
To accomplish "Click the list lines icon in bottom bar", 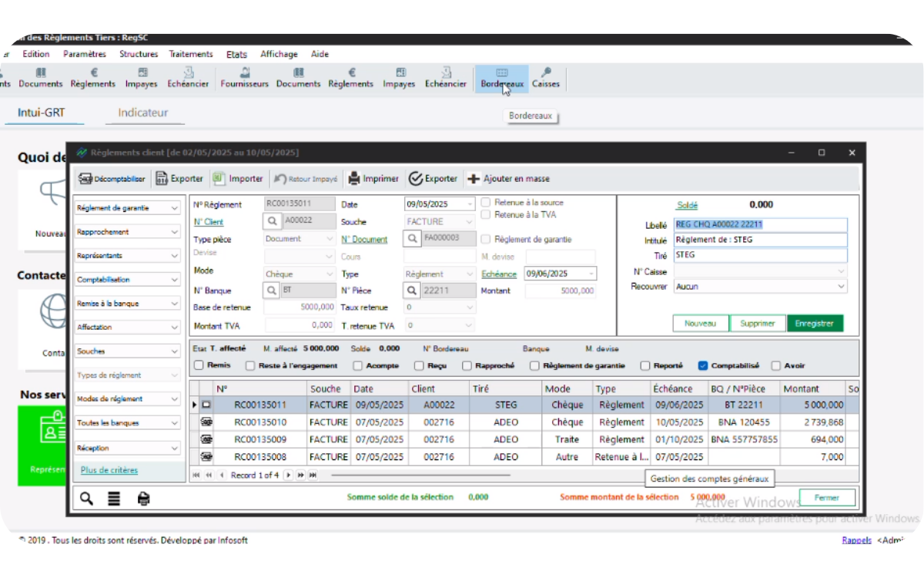I will 114,498.
